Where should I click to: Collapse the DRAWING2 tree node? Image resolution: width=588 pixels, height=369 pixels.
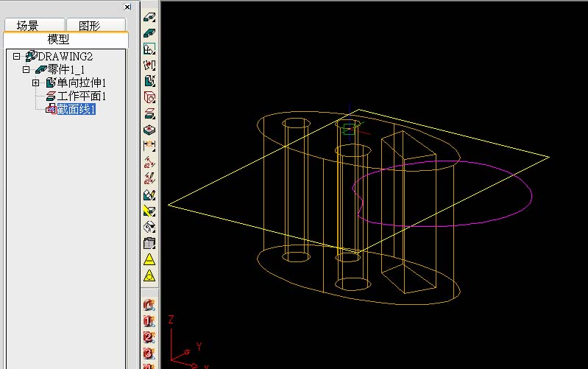tap(16, 56)
